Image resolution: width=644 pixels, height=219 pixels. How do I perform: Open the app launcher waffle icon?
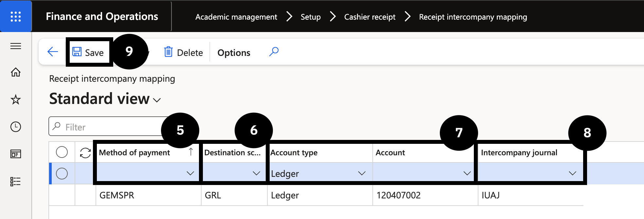click(16, 16)
